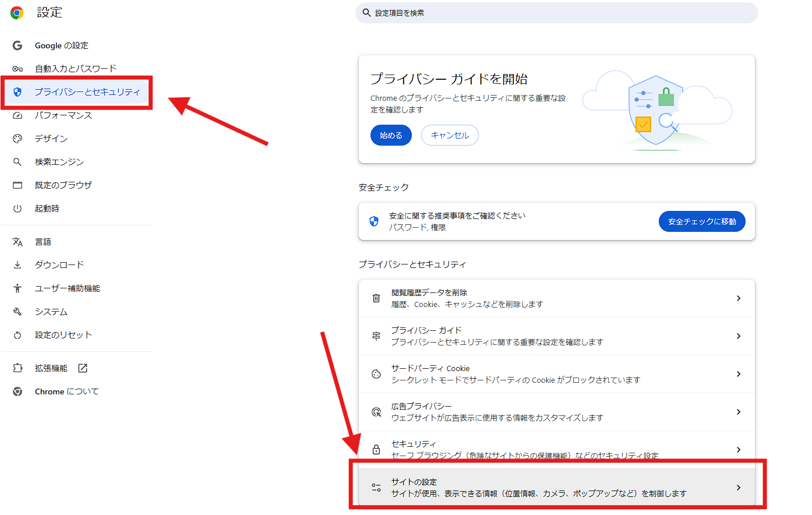
Task: Click the trash icon in 閲覧履歴データを削除 row
Action: [376, 298]
